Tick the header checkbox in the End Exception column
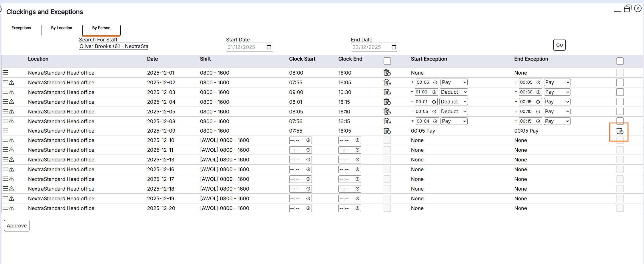The width and height of the screenshot is (644, 264). point(620,61)
